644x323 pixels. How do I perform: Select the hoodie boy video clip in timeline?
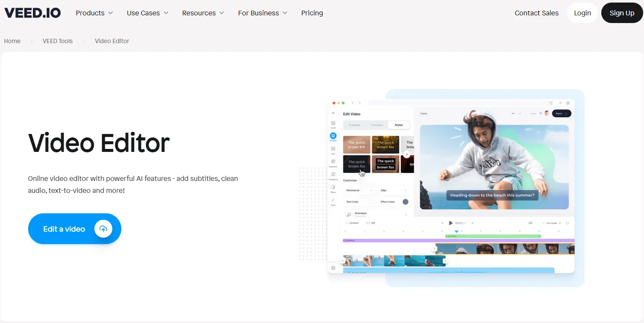(x=505, y=249)
